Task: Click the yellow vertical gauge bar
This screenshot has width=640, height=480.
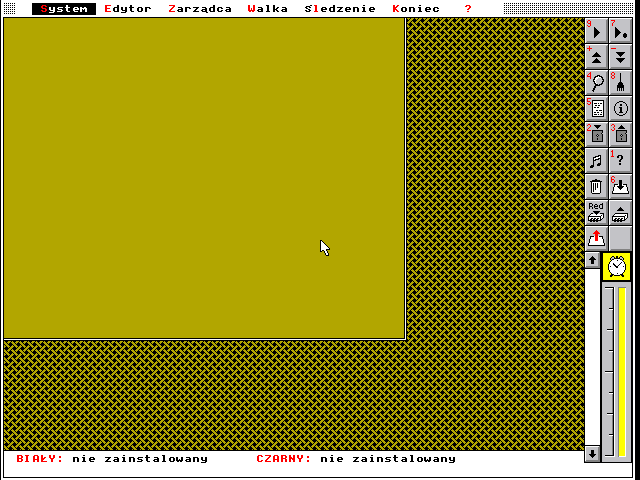Action: tap(622, 370)
